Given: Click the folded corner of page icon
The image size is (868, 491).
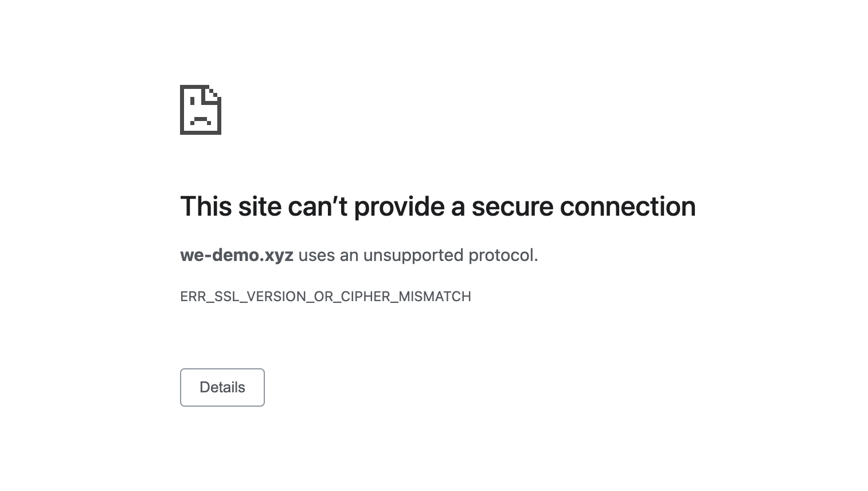Looking at the screenshot, I should coord(215,92).
